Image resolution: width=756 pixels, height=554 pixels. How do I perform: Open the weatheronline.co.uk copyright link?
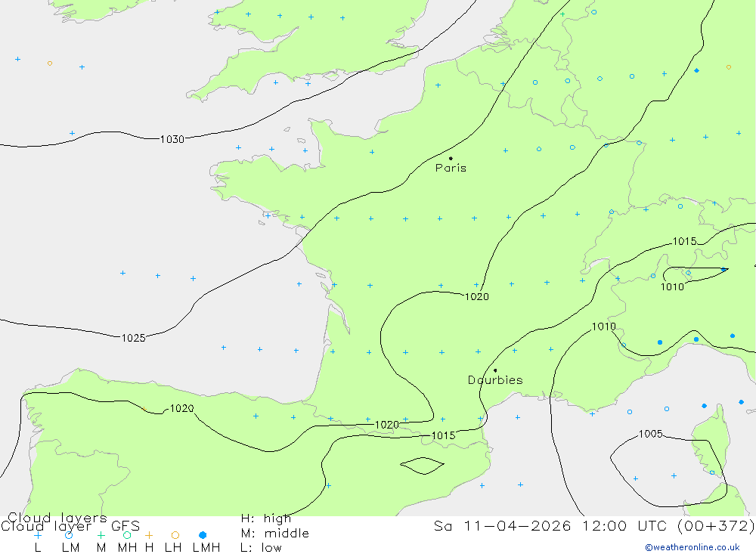pyautogui.click(x=692, y=547)
